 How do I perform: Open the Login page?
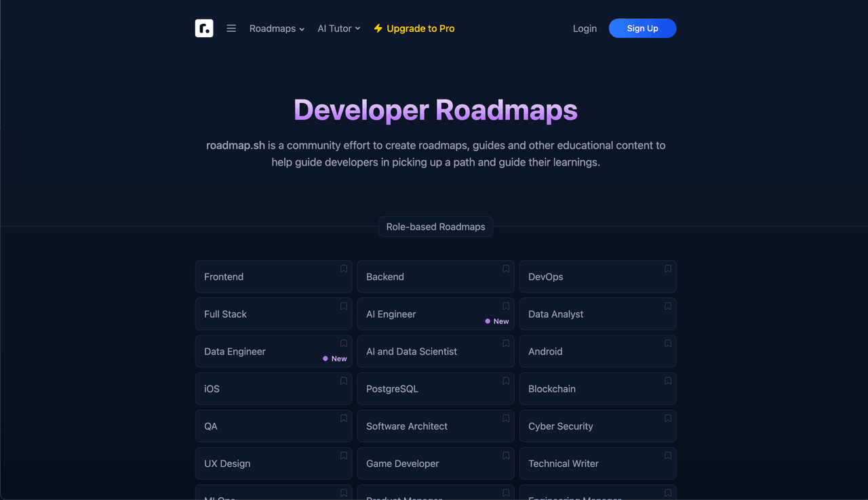pos(585,28)
